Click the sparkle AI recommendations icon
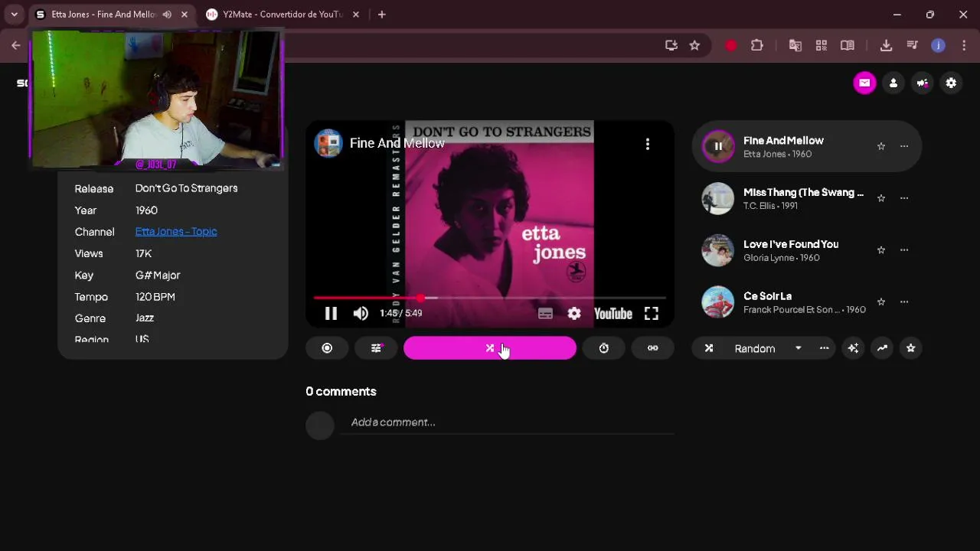Image resolution: width=980 pixels, height=551 pixels. (x=853, y=348)
